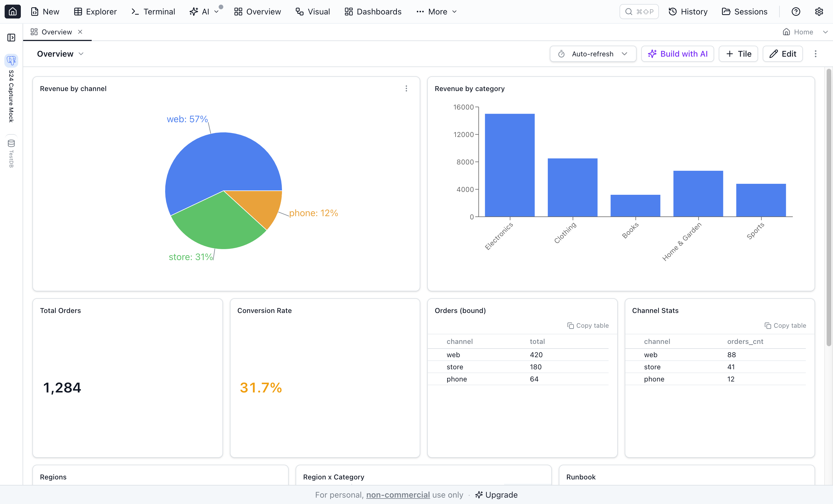The width and height of the screenshot is (833, 504).
Task: Switch to Overview in top navigation
Action: point(257,12)
